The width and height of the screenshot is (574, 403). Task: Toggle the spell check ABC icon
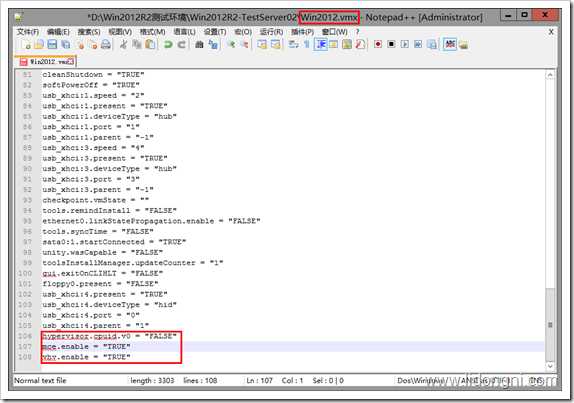450,44
